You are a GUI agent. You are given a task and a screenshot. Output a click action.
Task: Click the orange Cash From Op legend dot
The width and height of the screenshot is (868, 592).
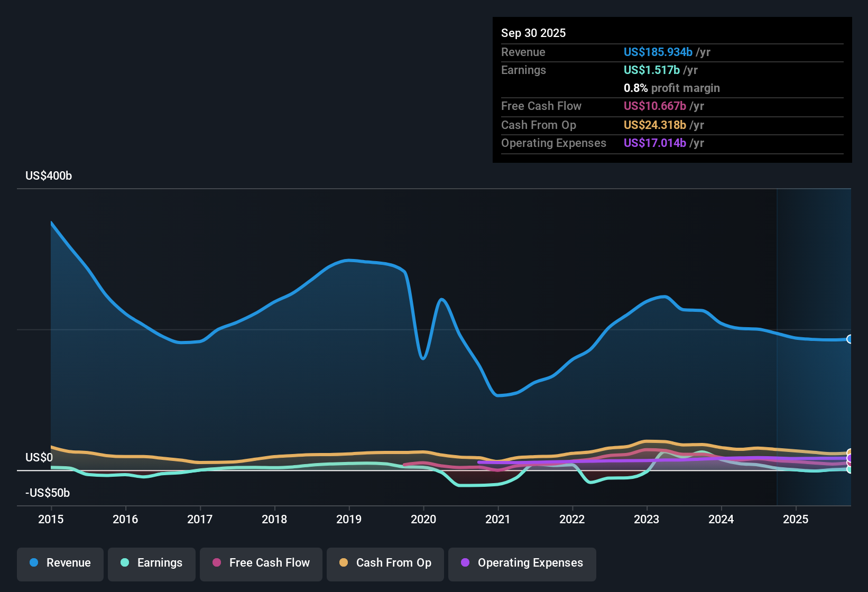[343, 563]
